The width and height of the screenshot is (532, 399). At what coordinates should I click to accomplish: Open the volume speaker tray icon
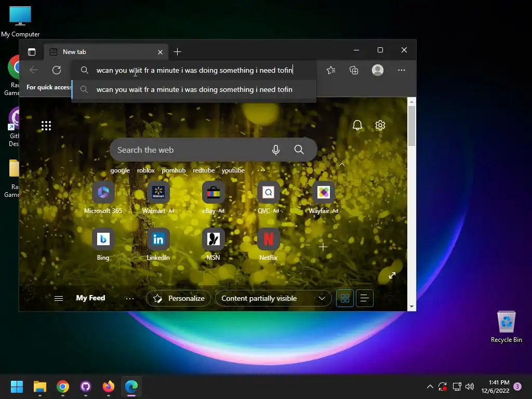[x=470, y=387]
